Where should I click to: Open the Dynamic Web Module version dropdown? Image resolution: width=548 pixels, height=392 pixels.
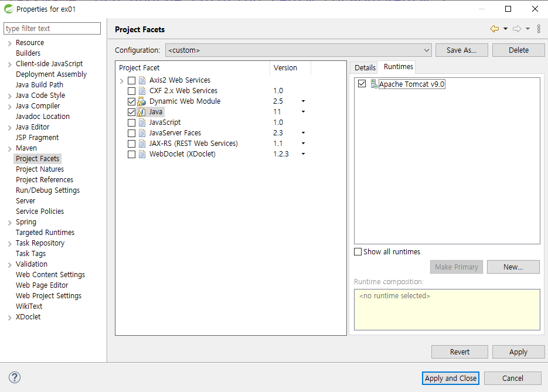303,101
